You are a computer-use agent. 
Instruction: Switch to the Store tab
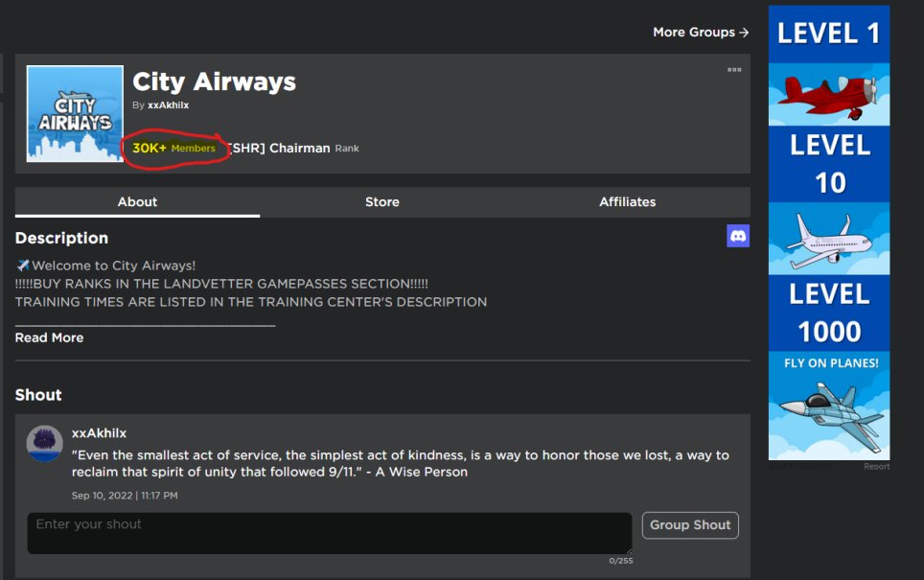(x=381, y=202)
